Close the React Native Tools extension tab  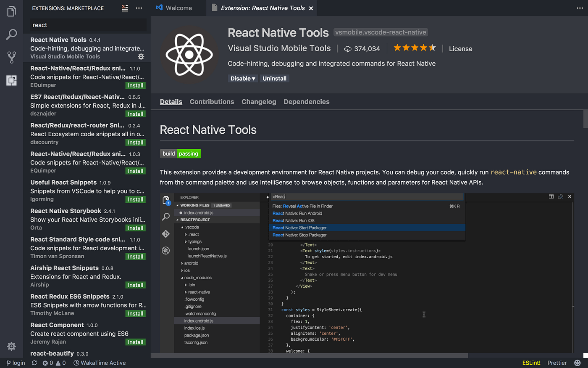tap(311, 8)
